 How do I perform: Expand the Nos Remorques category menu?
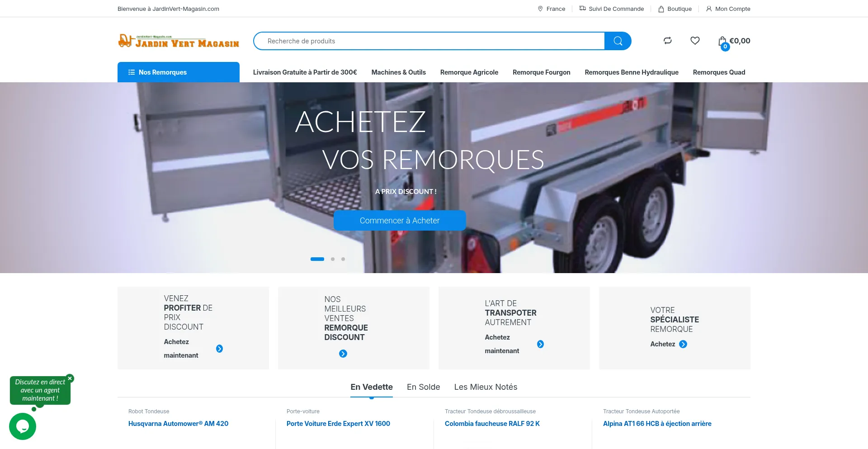coord(178,72)
